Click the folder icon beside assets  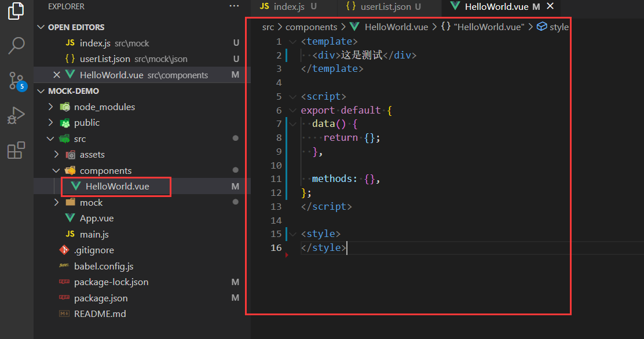pos(71,155)
